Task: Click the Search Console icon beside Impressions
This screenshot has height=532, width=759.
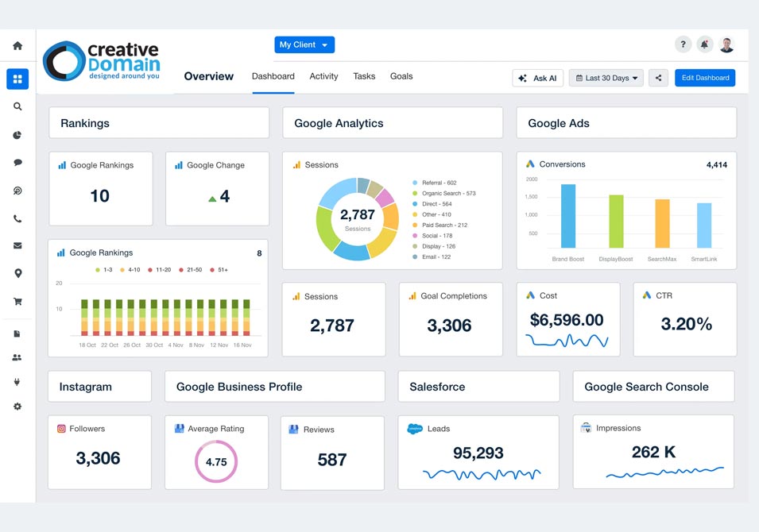Action: (586, 427)
